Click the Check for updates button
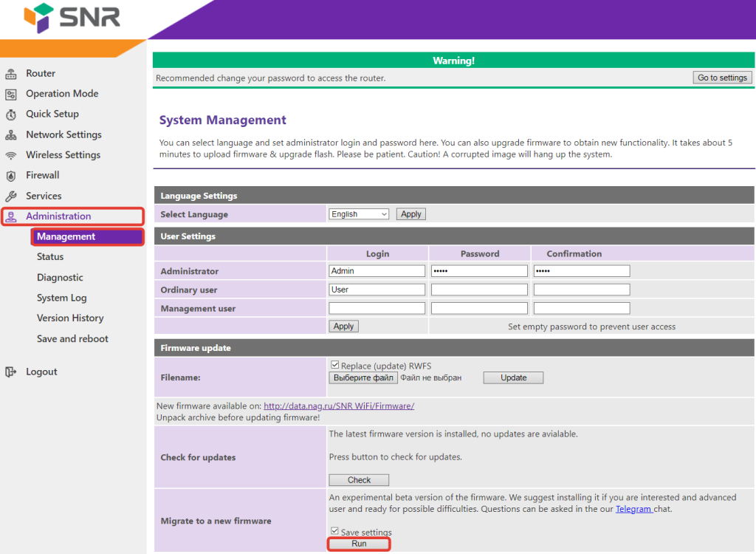 pos(359,479)
